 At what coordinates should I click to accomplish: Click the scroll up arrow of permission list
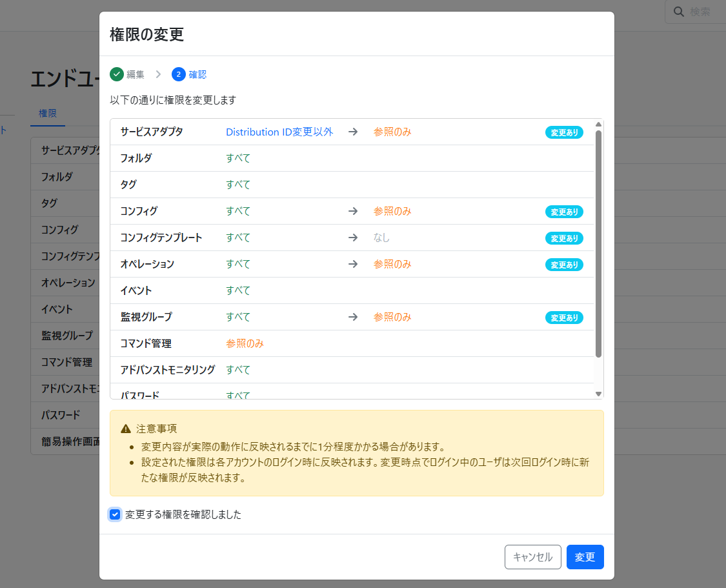tap(598, 125)
